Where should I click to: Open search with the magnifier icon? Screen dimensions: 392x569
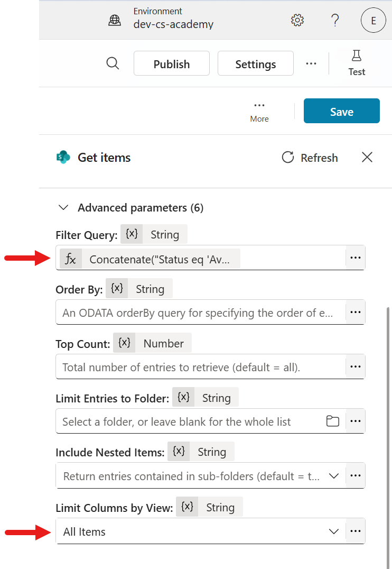(113, 63)
